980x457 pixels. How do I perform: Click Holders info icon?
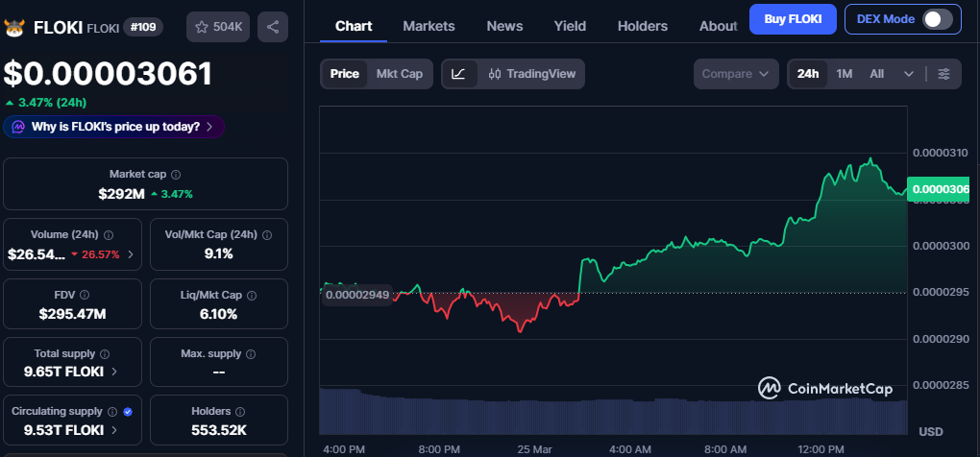click(x=240, y=412)
